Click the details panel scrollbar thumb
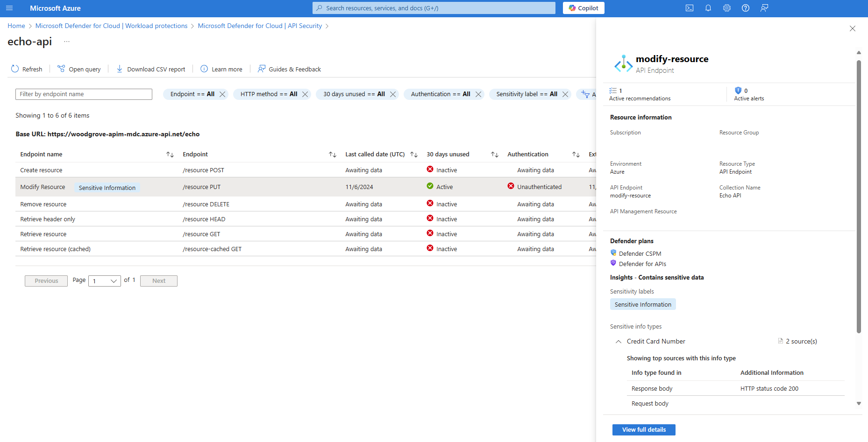The image size is (868, 442). click(859, 196)
